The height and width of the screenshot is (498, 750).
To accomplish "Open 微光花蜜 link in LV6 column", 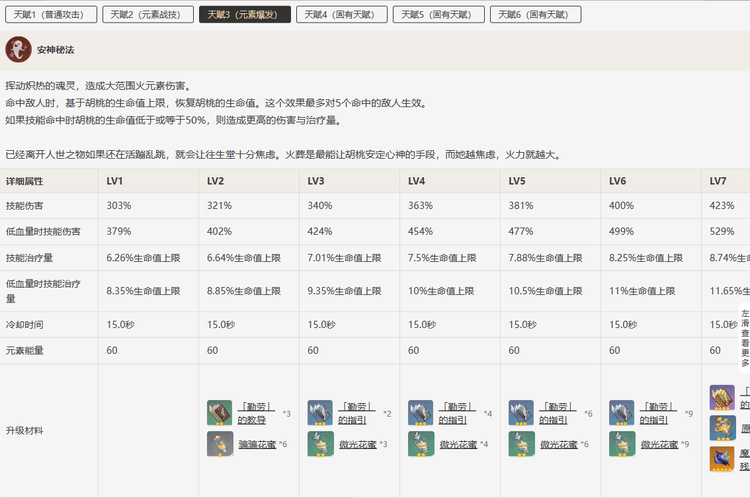I will [659, 444].
